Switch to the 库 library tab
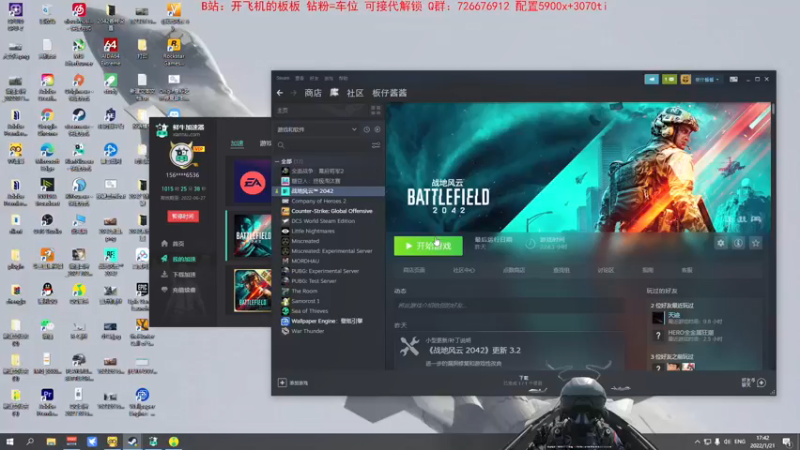800x450 pixels. click(334, 92)
